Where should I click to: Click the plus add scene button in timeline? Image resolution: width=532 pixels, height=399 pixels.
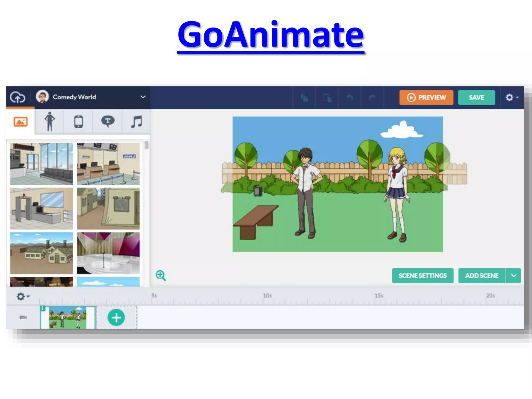[116, 318]
